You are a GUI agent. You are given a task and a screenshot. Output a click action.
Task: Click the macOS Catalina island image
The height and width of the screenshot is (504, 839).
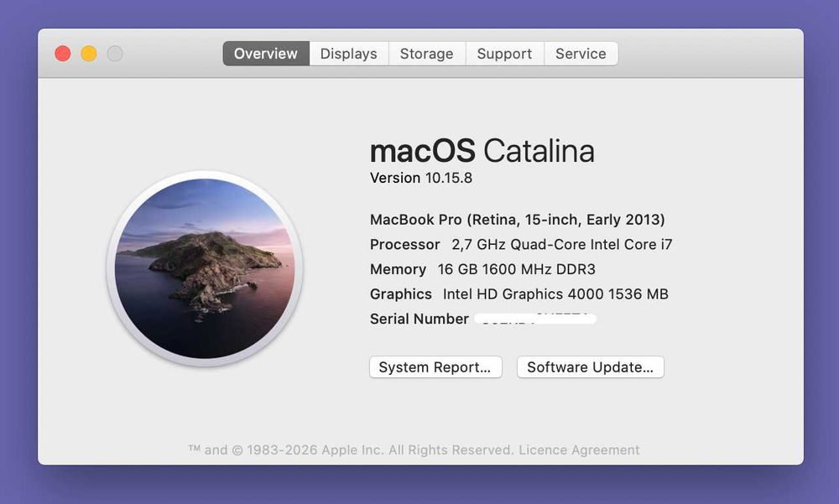click(205, 268)
